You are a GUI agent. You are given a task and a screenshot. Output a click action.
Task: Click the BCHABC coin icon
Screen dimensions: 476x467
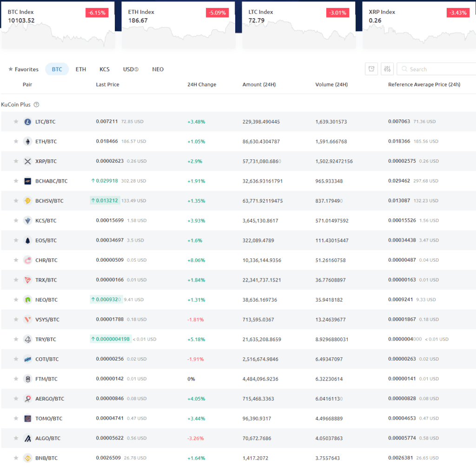coord(27,181)
